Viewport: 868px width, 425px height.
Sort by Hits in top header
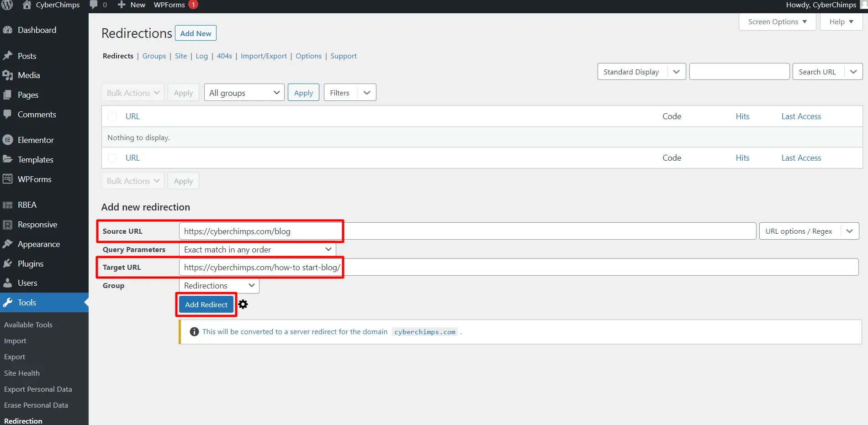pyautogui.click(x=742, y=116)
